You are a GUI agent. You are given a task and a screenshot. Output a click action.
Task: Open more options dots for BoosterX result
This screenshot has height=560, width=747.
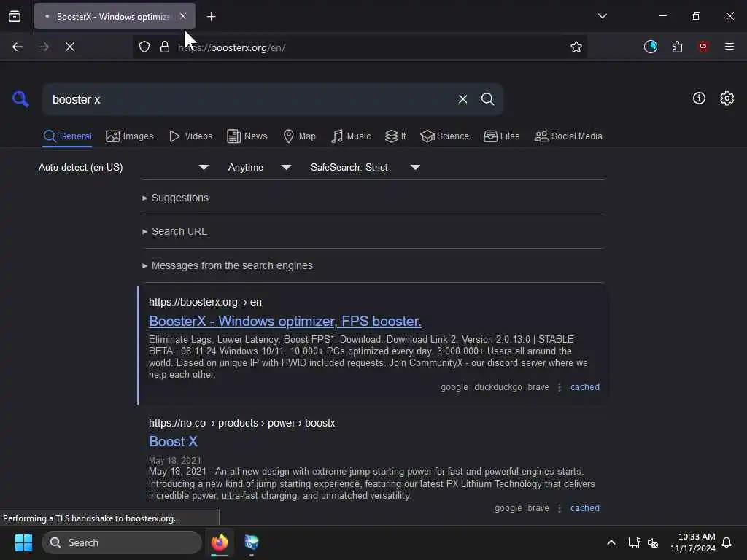560,387
